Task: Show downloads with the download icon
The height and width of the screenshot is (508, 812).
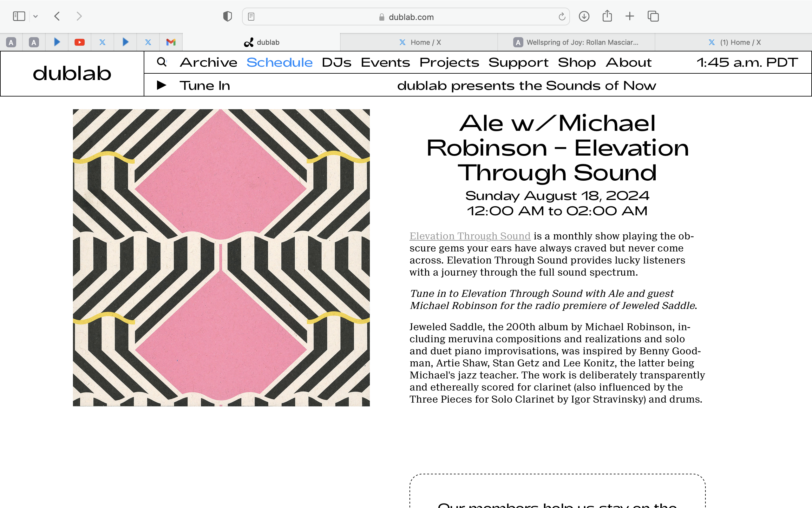Action: pos(584,16)
